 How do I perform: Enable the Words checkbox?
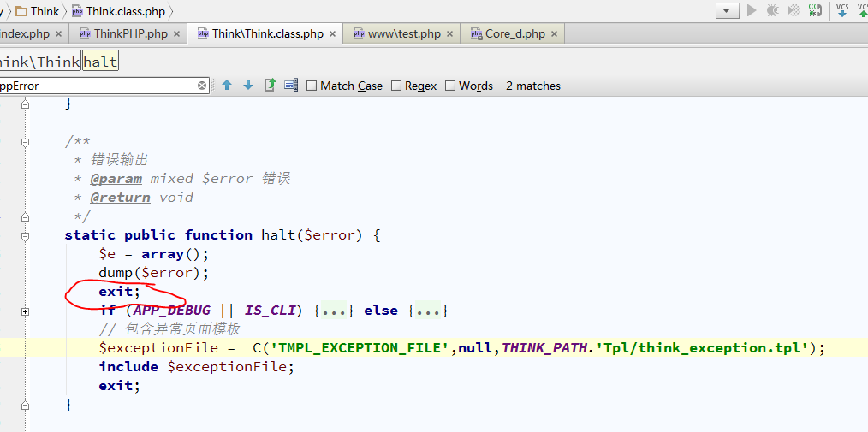(x=450, y=86)
